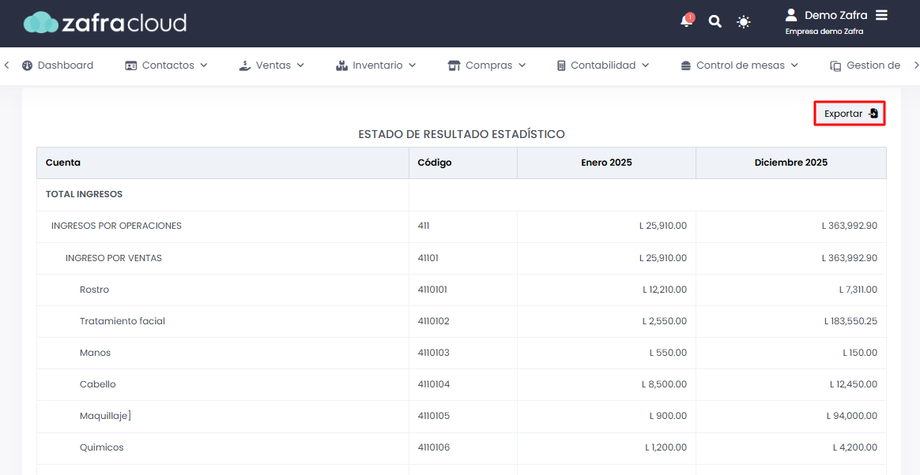Select the TOTAL INGRESOS row
920x475 pixels.
pyautogui.click(x=461, y=194)
